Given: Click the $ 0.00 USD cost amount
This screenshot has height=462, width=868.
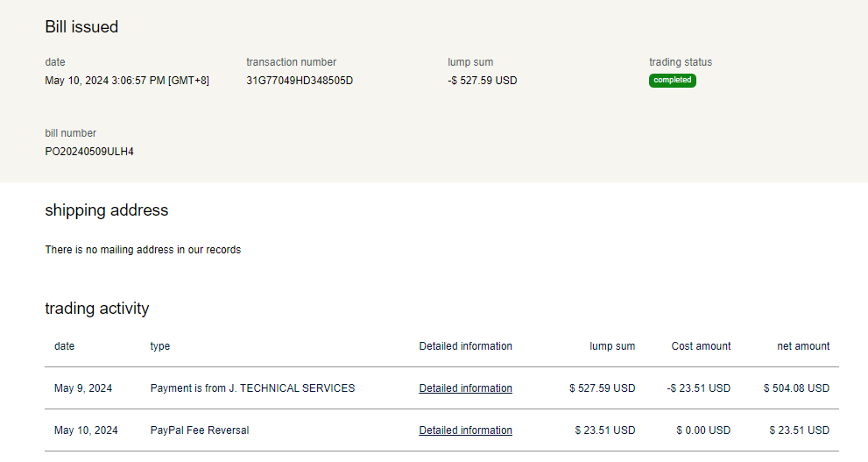Looking at the screenshot, I should 702,430.
